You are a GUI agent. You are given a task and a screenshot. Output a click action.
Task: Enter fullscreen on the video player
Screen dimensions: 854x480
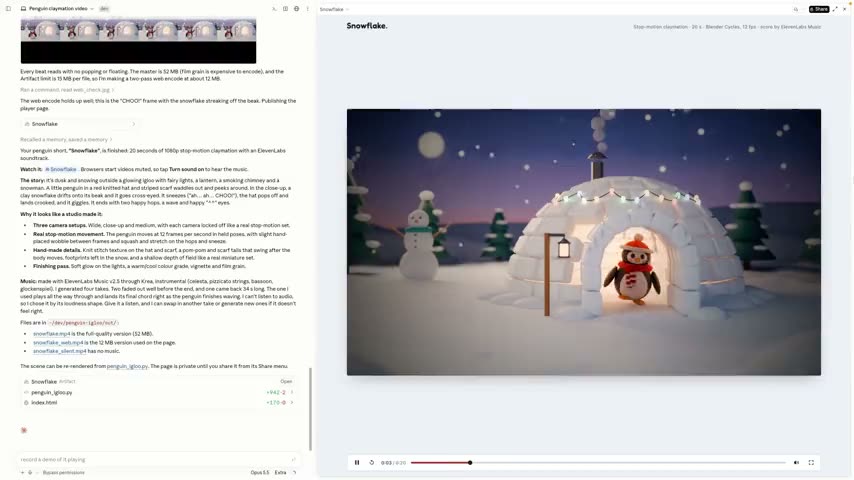coord(811,463)
